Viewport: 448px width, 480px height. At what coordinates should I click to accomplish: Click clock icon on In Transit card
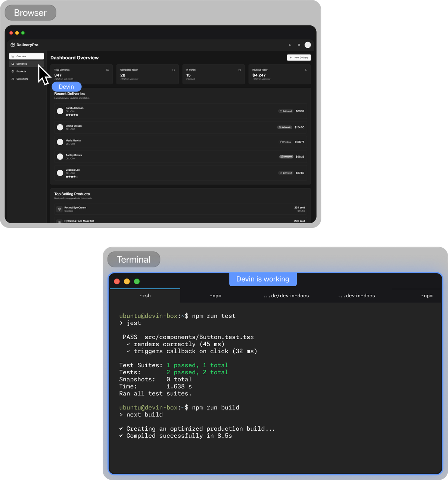pyautogui.click(x=240, y=70)
